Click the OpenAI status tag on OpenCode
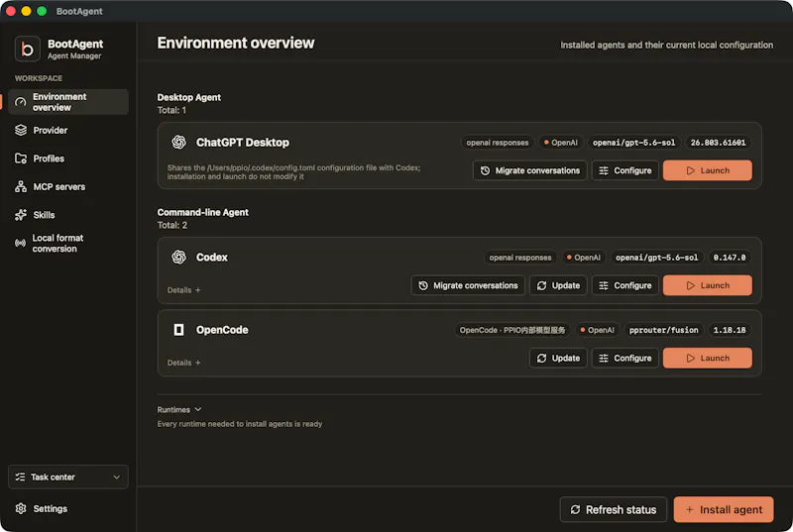This screenshot has height=532, width=793. (598, 330)
